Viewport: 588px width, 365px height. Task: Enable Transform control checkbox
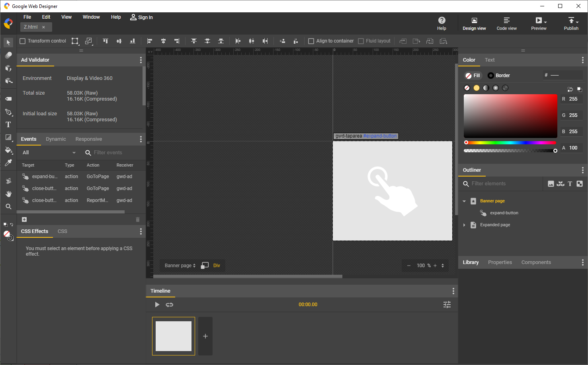(23, 41)
